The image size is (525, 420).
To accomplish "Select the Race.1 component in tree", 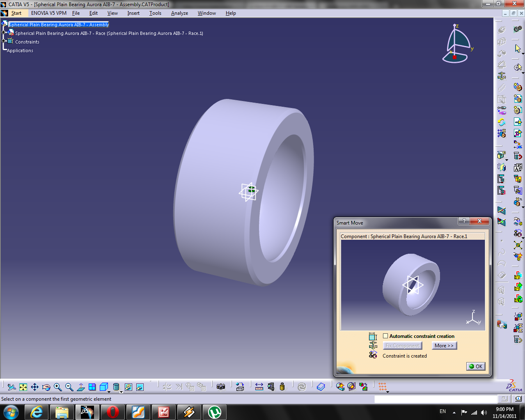I will [x=109, y=33].
